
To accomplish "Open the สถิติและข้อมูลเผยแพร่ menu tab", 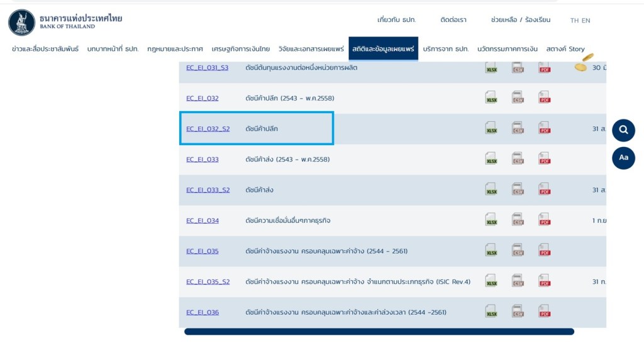I will [383, 49].
